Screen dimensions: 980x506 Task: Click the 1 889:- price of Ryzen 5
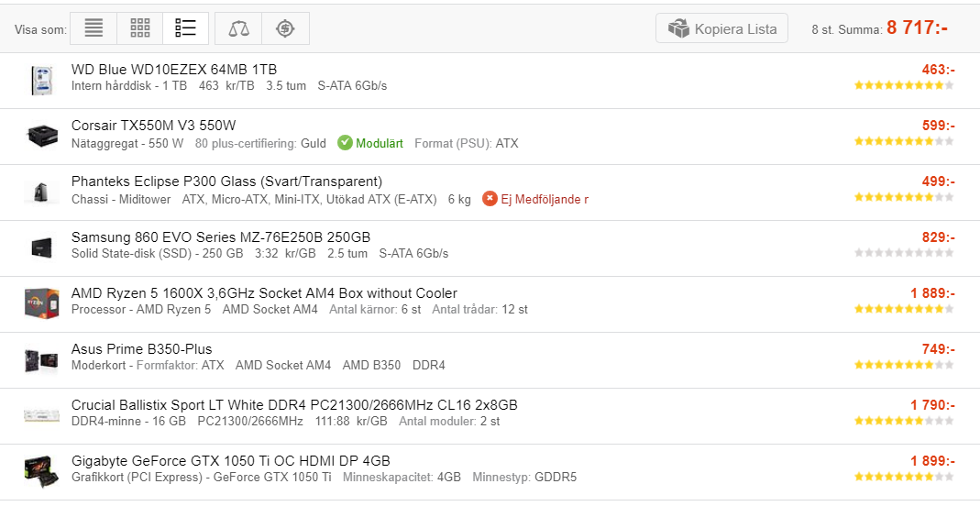coord(932,293)
